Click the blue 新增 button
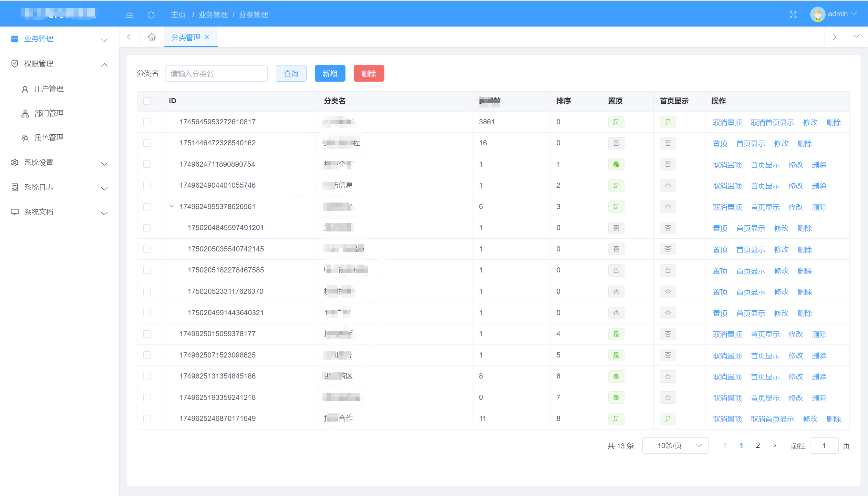Screen dimensions: 868x496 (x=330, y=73)
